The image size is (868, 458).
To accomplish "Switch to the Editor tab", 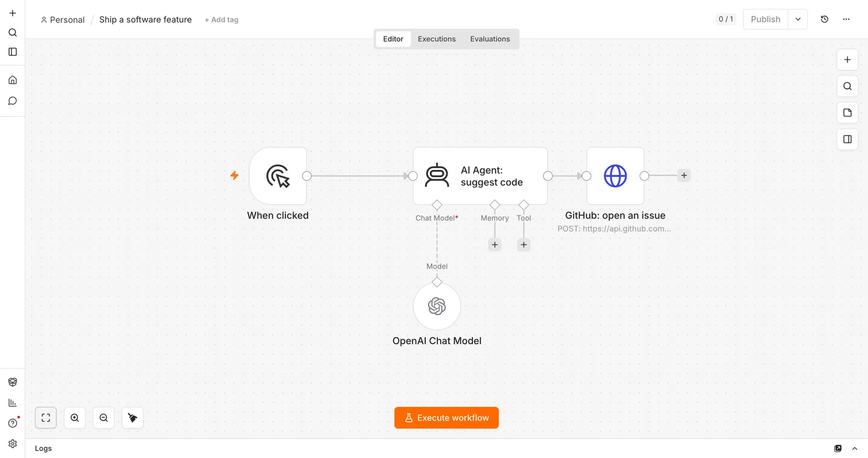I will point(393,39).
